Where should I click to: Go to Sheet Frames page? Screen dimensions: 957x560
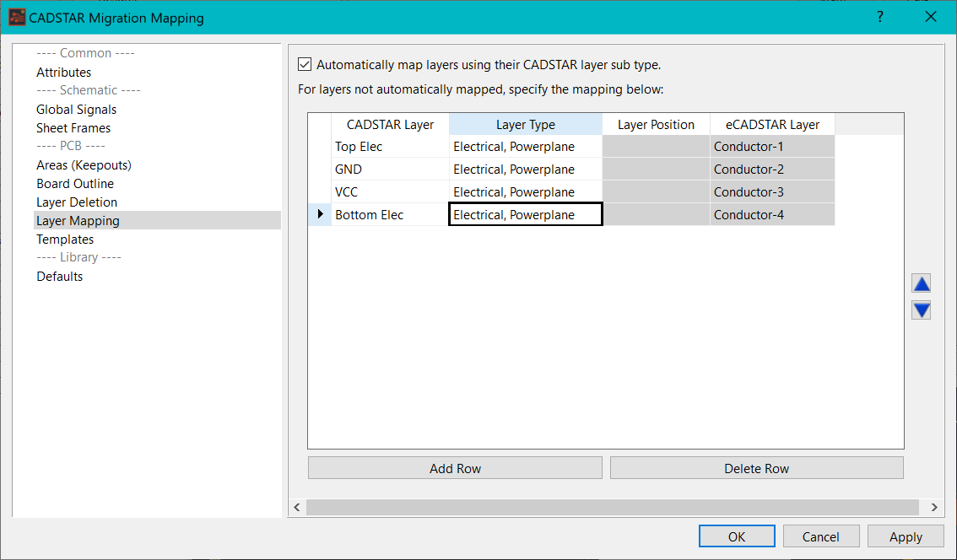pos(73,128)
